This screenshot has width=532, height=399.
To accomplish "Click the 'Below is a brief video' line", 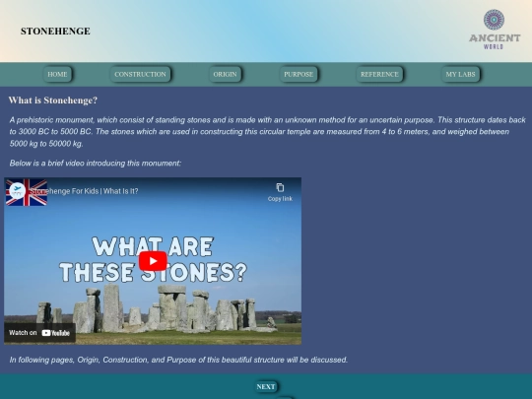I will coord(96,164).
